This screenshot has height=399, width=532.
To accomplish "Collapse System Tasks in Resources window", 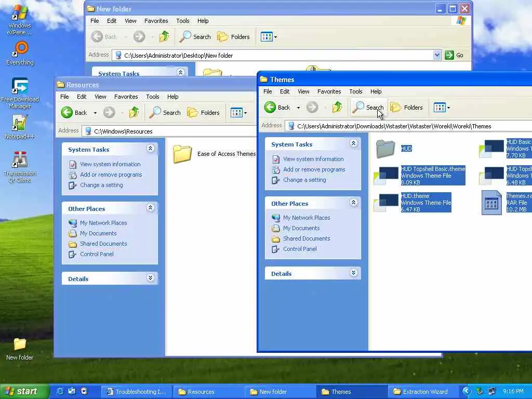I will pos(150,149).
